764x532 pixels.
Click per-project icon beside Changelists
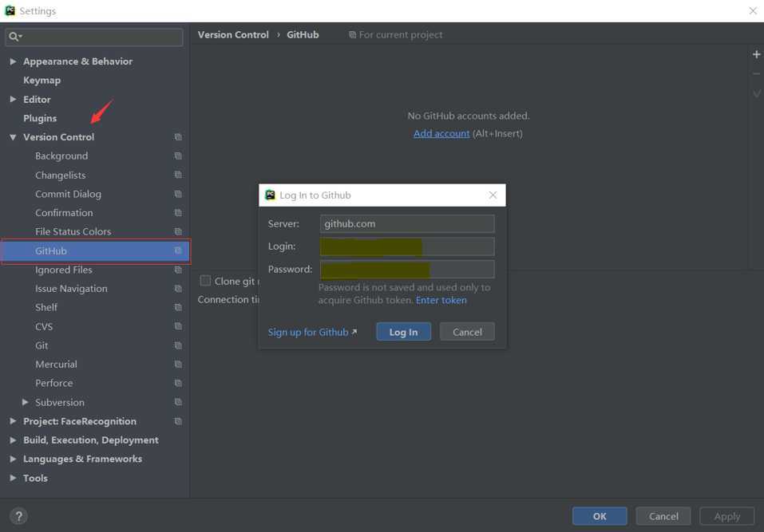click(x=178, y=175)
